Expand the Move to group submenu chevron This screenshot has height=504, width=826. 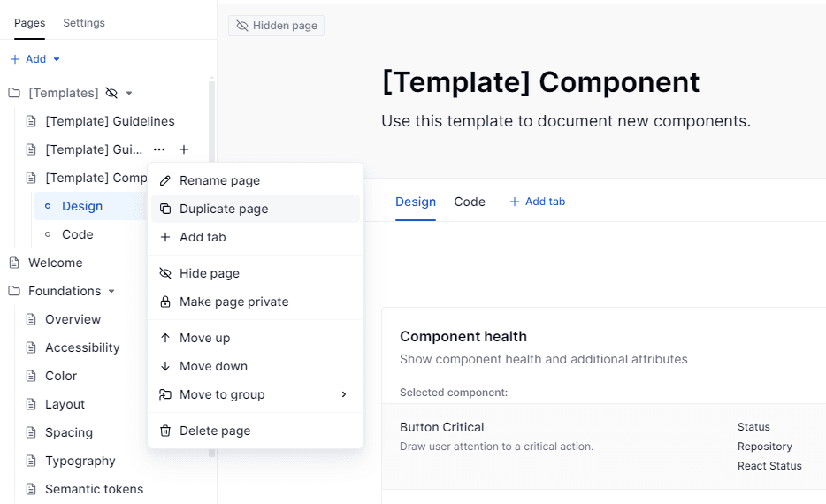tap(344, 394)
